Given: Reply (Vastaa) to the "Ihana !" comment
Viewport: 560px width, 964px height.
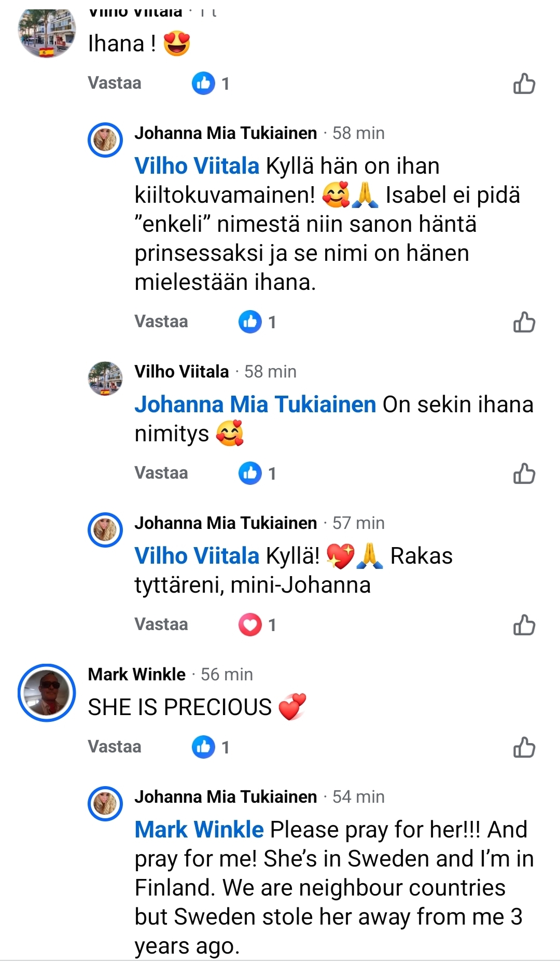Looking at the screenshot, I should pyautogui.click(x=115, y=83).
